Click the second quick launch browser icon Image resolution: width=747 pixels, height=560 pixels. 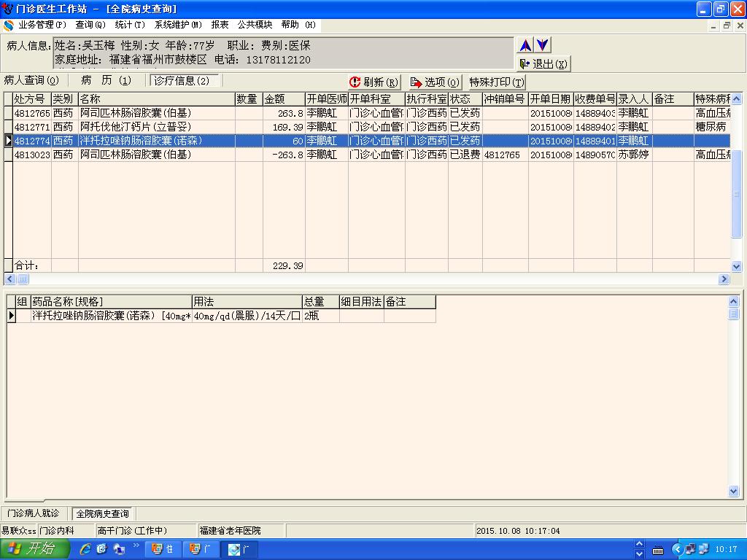102,549
